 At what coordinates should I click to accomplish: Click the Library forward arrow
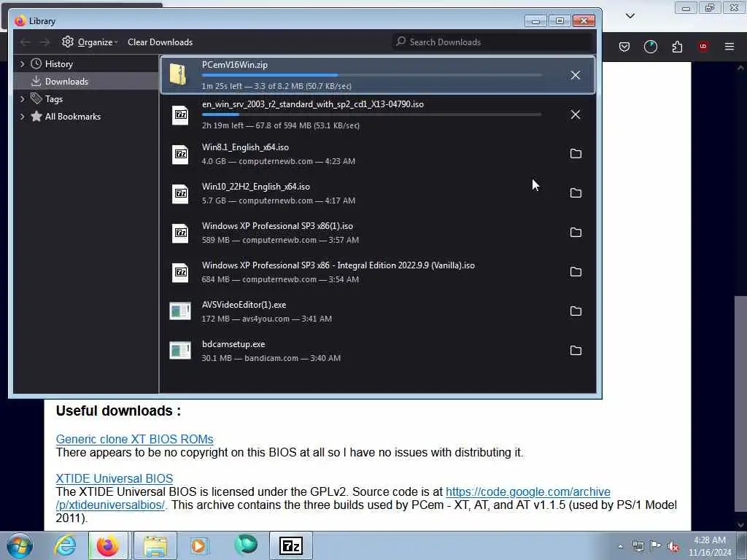coord(44,42)
